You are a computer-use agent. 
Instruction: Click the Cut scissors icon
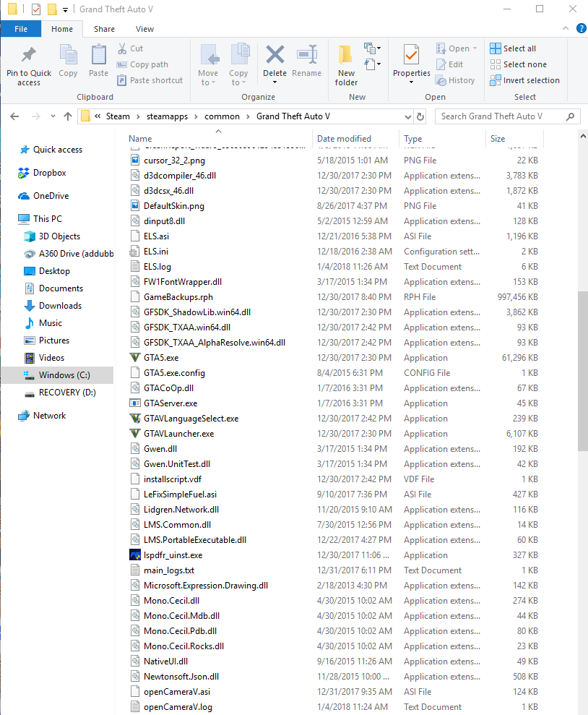[122, 48]
